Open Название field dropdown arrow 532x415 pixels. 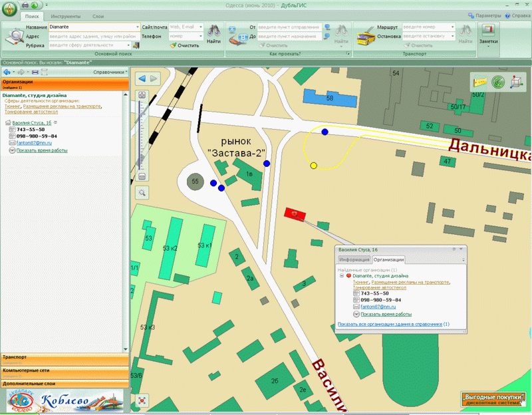click(138, 27)
